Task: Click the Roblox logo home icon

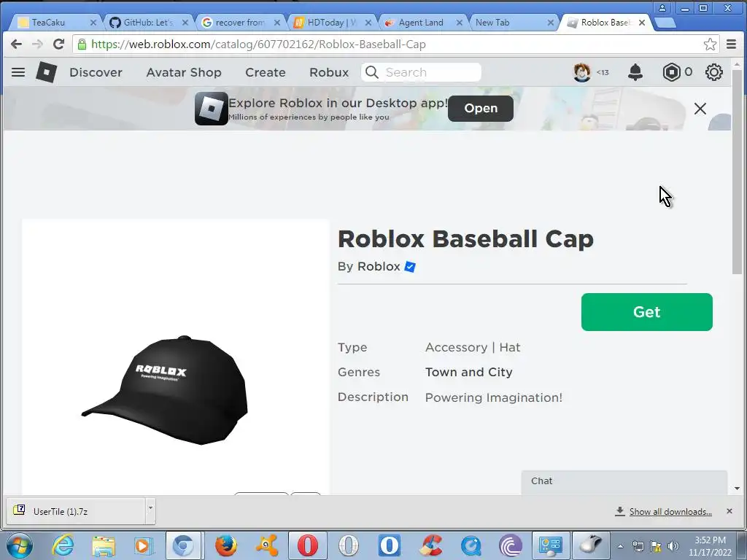Action: 47,72
